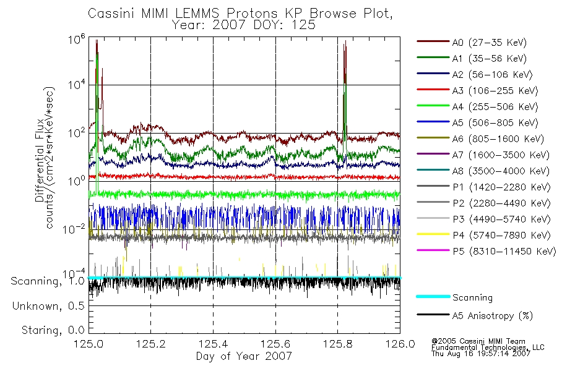Click the plot title Cassini MIMI LEMMS Protons
The image size is (588, 371).
click(240, 14)
